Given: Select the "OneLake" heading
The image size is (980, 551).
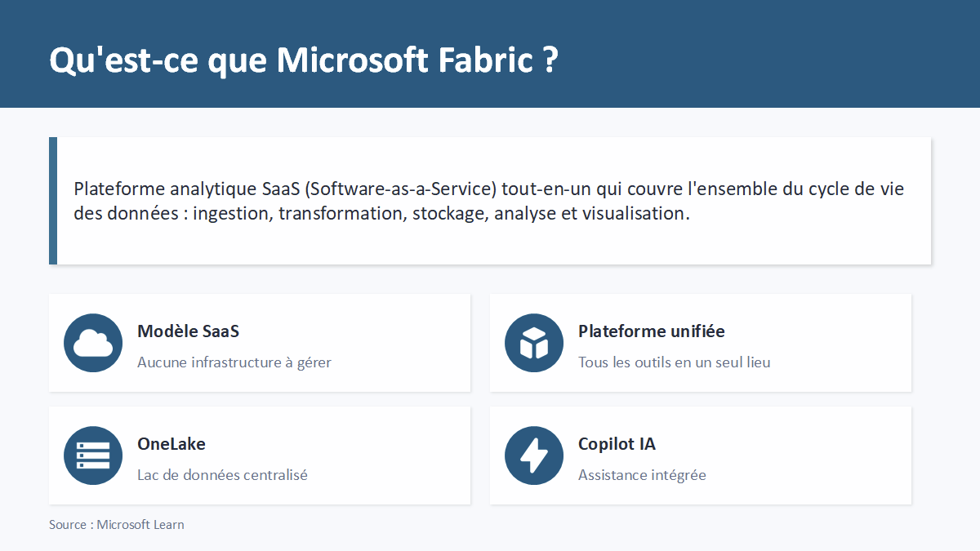Looking at the screenshot, I should (171, 444).
